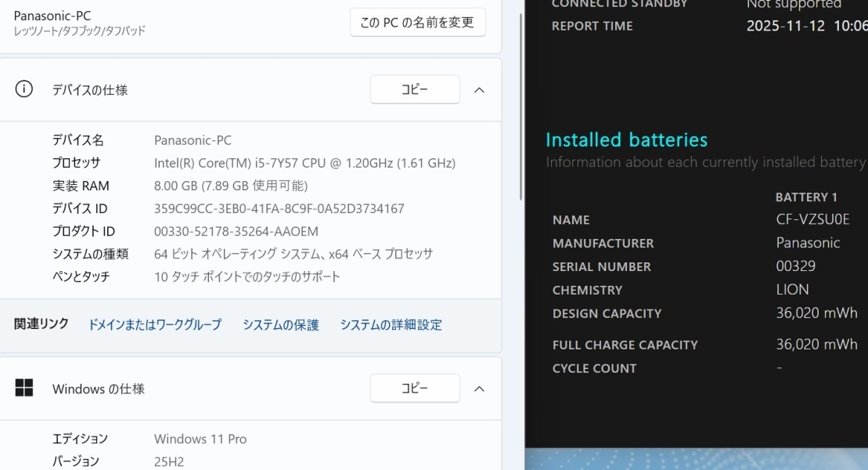The height and width of the screenshot is (470, 868).
Task: Select battery name CF-VZSU0E in battery report
Action: tap(812, 219)
